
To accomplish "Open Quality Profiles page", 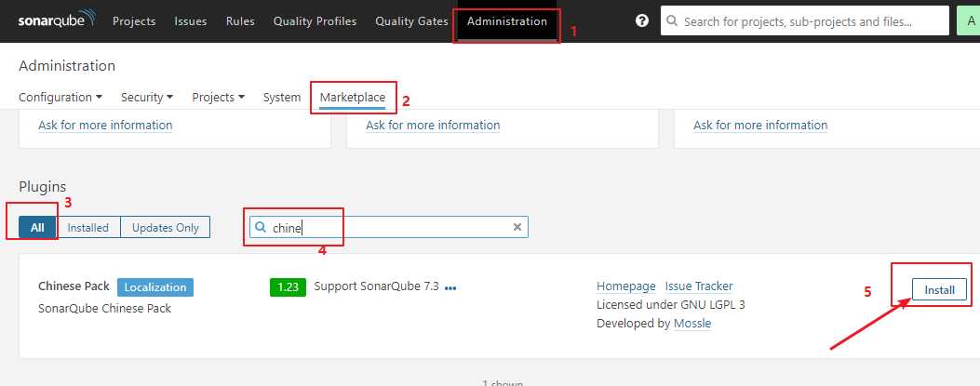I will [x=315, y=21].
